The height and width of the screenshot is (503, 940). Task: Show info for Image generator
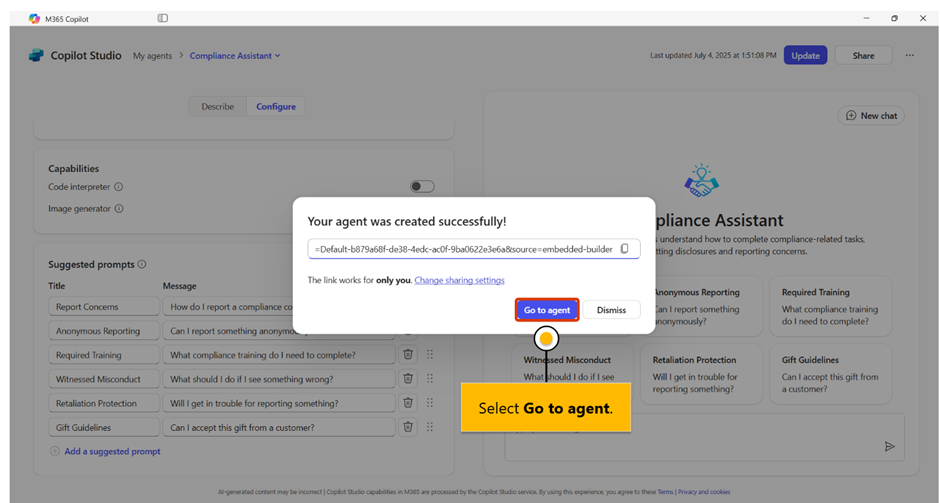click(119, 209)
